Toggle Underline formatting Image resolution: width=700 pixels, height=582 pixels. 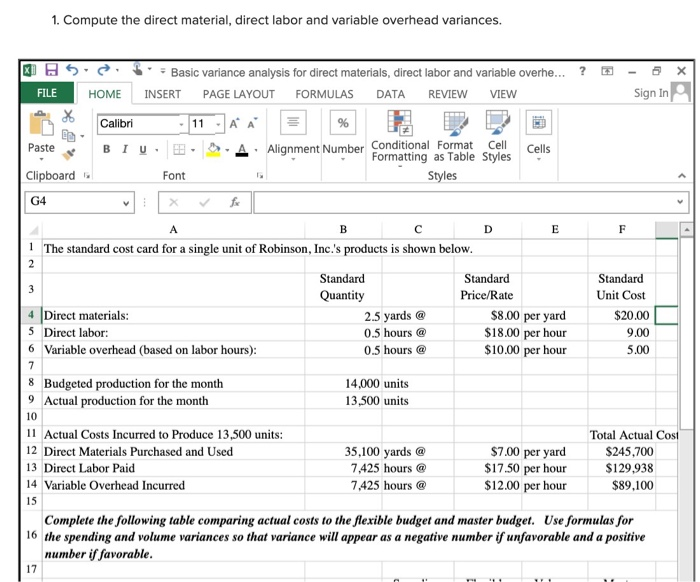pyautogui.click(x=143, y=150)
